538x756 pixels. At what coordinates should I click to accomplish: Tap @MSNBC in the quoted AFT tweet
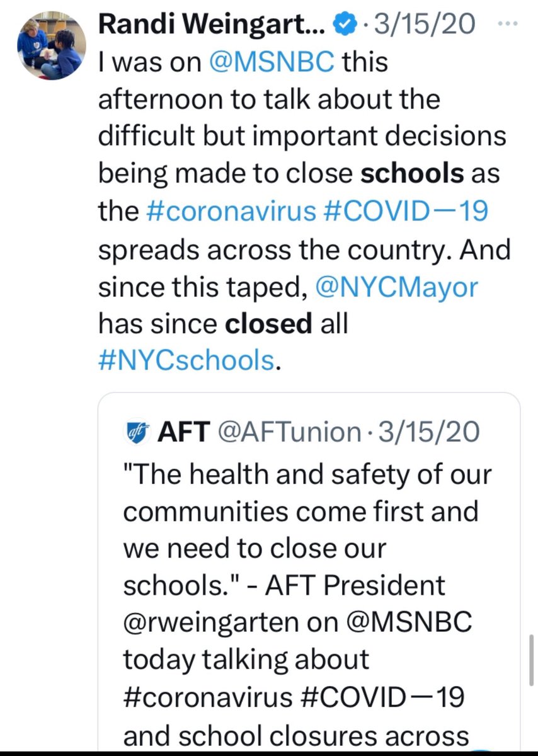tap(409, 622)
